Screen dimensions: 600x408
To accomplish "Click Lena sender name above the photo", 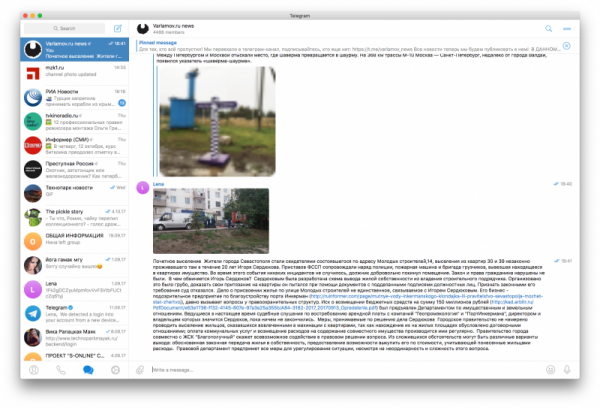I will [158, 184].
